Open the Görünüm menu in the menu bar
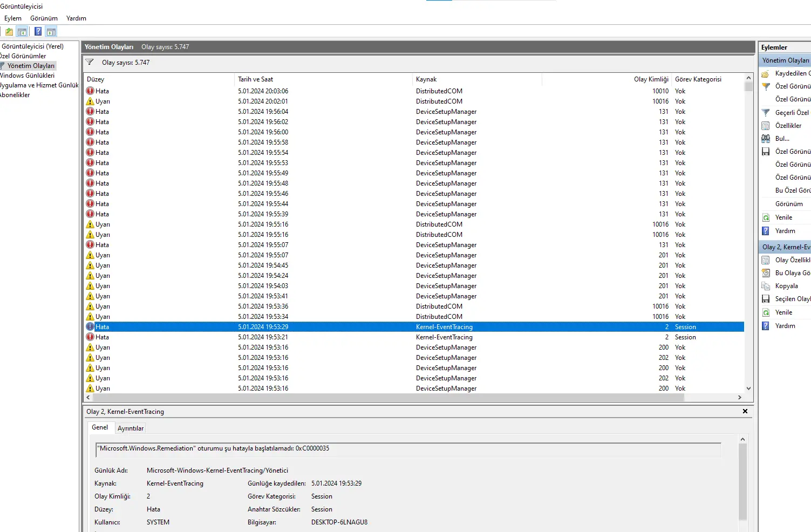Image resolution: width=811 pixels, height=532 pixels. click(44, 18)
